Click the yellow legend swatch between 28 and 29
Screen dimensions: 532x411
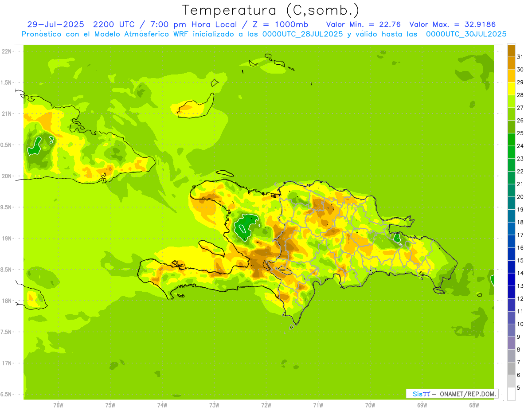[511, 89]
